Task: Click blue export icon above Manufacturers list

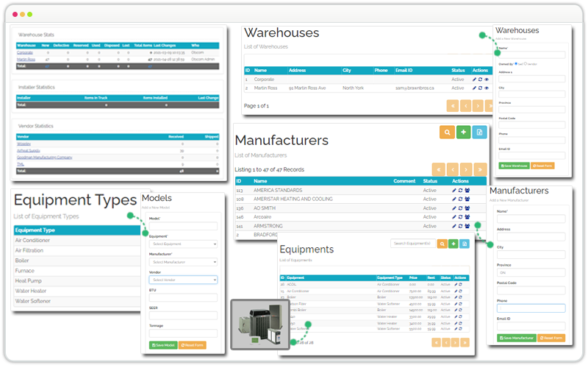Action: click(480, 132)
